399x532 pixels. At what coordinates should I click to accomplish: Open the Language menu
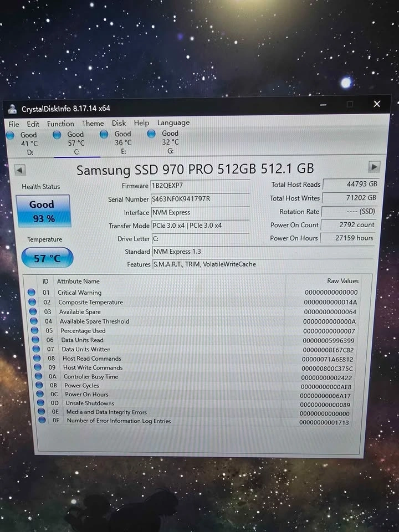(173, 122)
